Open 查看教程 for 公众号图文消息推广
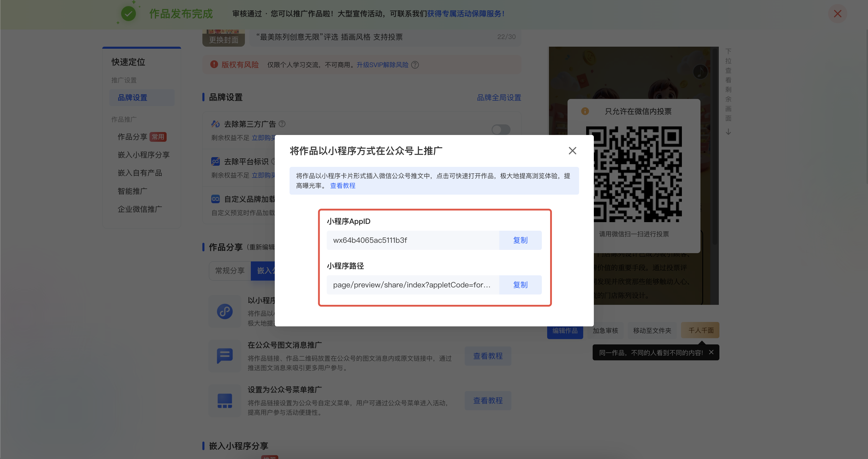The width and height of the screenshot is (868, 459). [488, 356]
